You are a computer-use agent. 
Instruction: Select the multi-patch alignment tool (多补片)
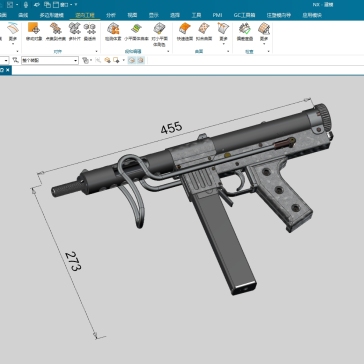pos(75,32)
